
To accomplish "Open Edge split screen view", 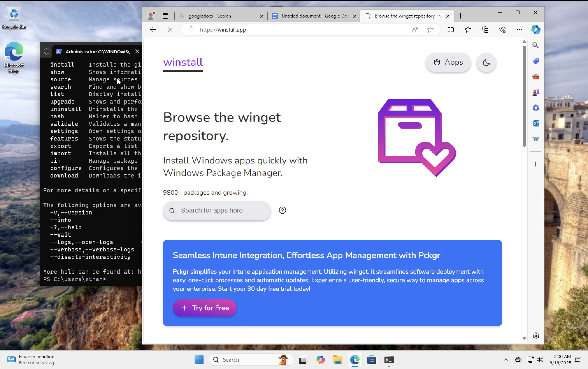I will pos(451,30).
